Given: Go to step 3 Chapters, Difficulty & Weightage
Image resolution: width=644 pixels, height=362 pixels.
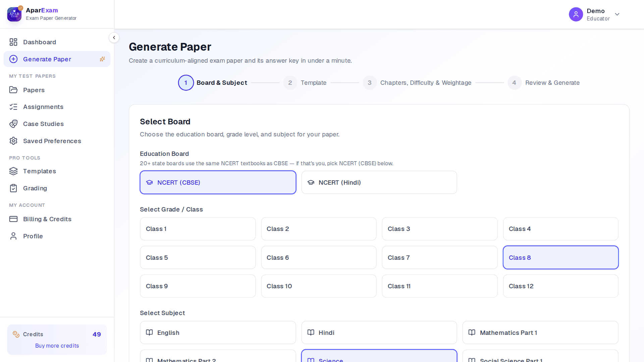Looking at the screenshot, I should pyautogui.click(x=417, y=83).
